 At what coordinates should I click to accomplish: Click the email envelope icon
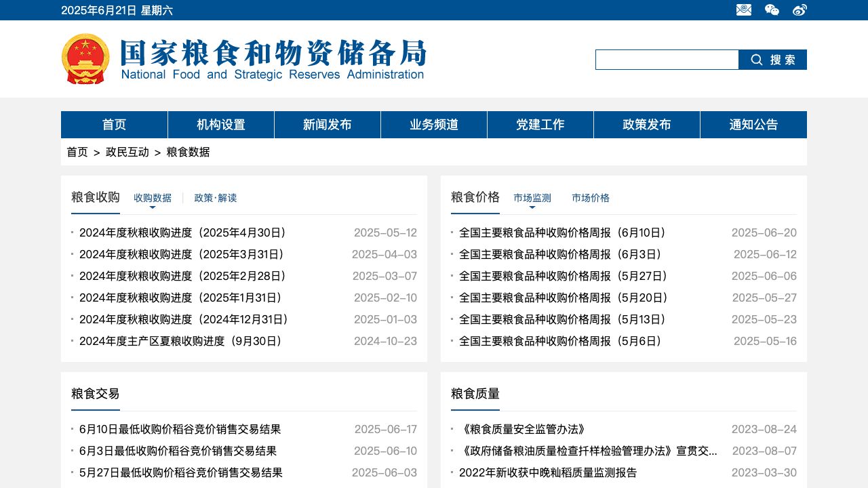(744, 10)
